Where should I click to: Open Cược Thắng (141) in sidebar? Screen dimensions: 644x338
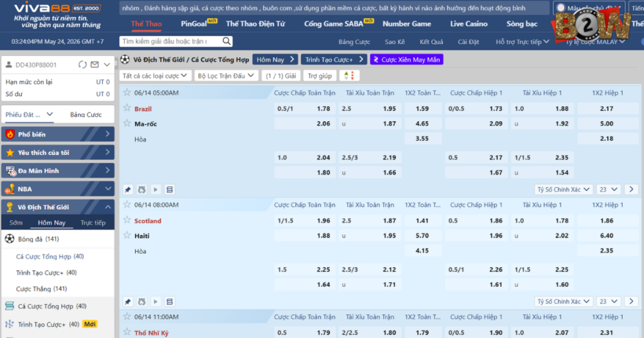[42, 289]
